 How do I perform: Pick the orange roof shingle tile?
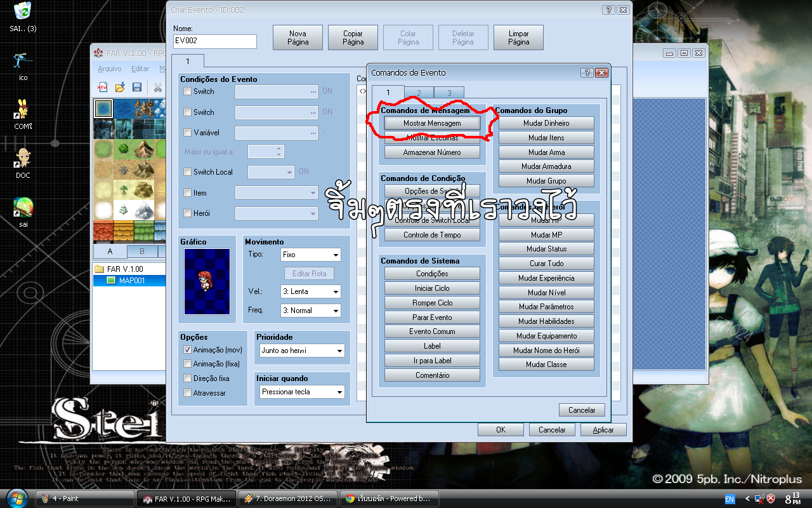124,231
